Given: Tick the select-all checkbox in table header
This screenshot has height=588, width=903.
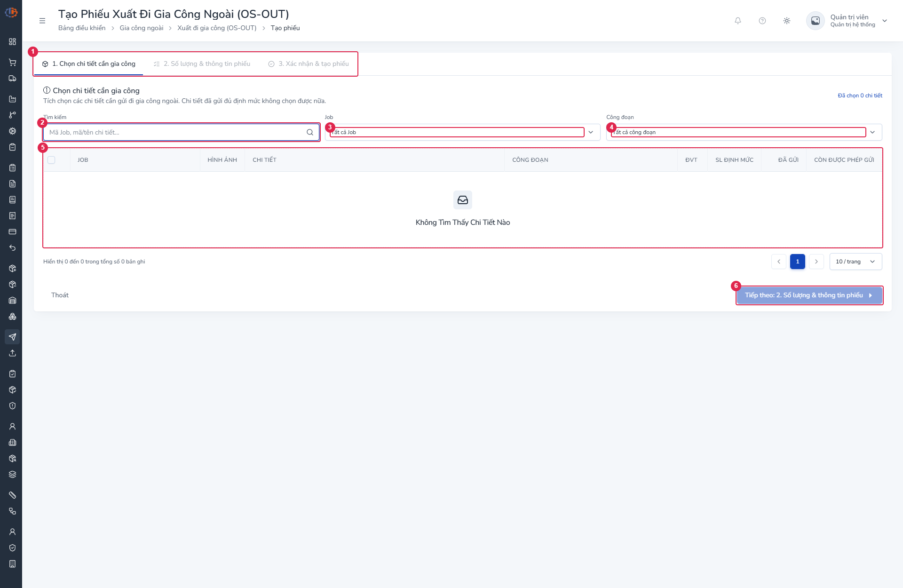Looking at the screenshot, I should (51, 160).
